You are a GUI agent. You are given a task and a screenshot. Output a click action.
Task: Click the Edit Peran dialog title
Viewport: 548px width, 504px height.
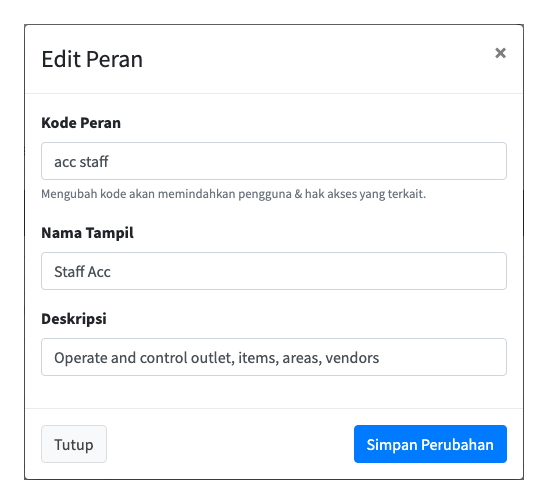92,59
